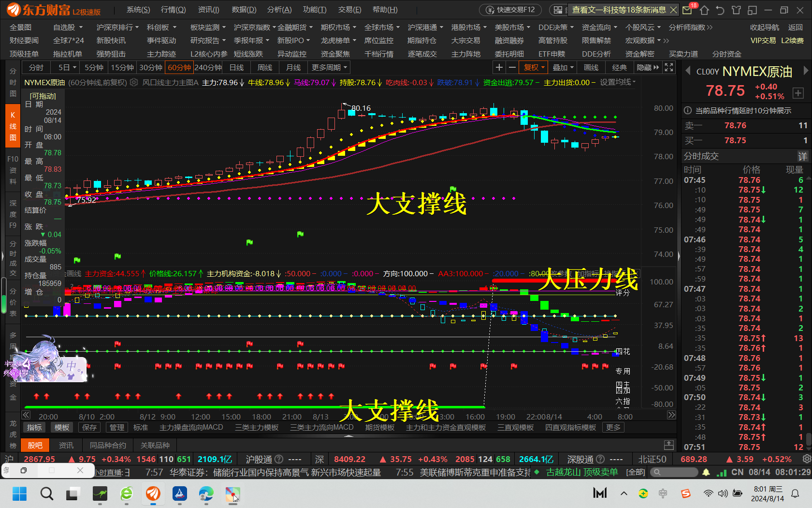Click the undo back arrow icon
Screen dimensions: 812x508
point(720,10)
